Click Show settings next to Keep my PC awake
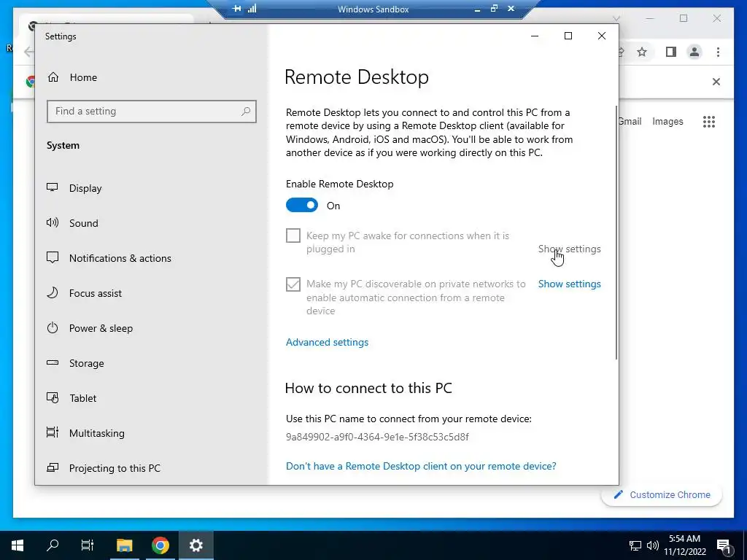 (569, 249)
